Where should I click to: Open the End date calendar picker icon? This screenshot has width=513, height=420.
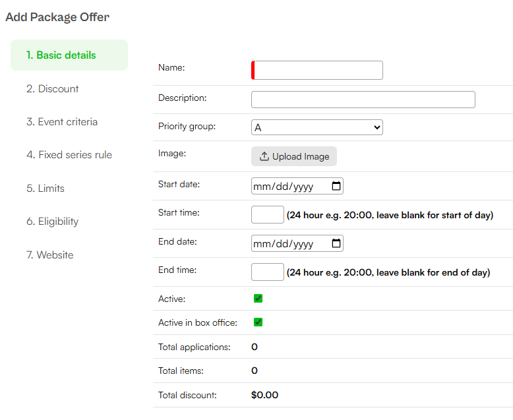pos(336,243)
